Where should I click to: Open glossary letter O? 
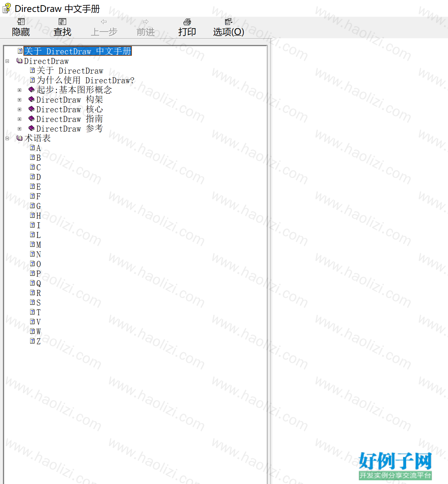point(39,264)
